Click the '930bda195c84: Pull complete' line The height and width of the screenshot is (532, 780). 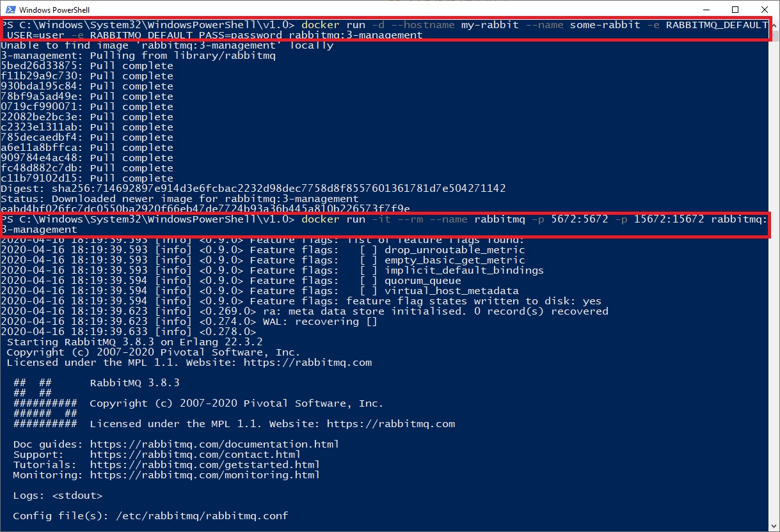pyautogui.click(x=87, y=86)
